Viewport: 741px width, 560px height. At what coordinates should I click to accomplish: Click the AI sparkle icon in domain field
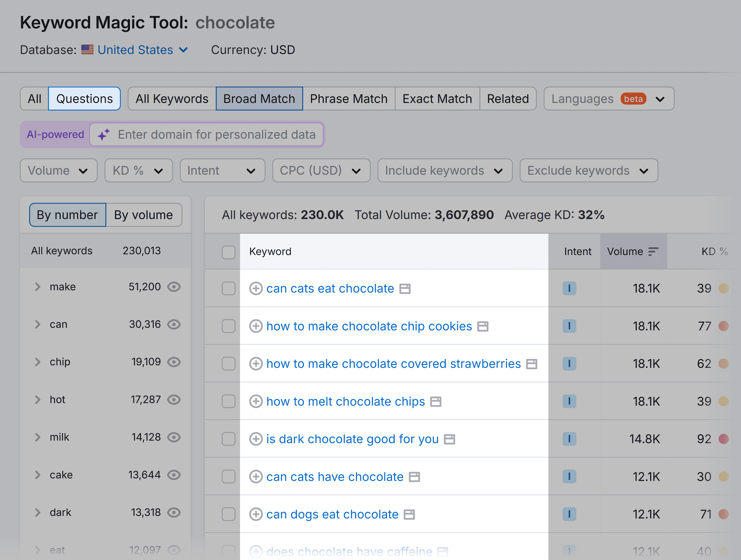(x=103, y=134)
